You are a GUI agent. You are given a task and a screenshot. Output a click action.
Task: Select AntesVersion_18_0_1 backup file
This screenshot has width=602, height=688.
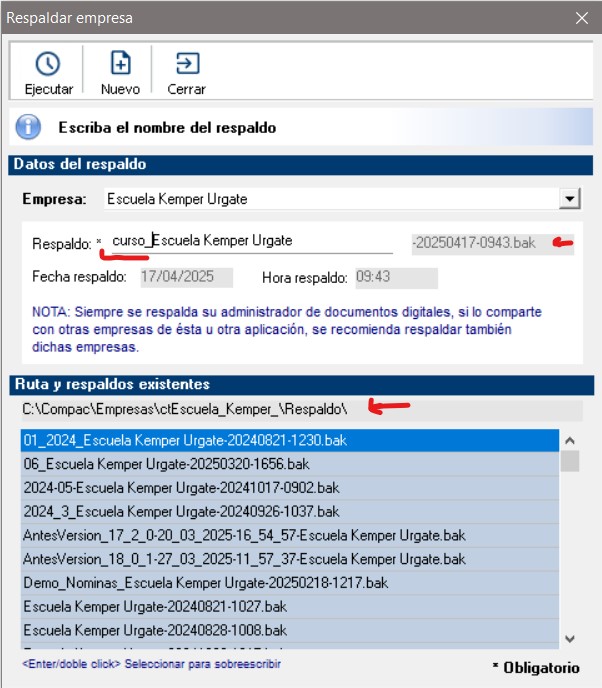coord(244,559)
